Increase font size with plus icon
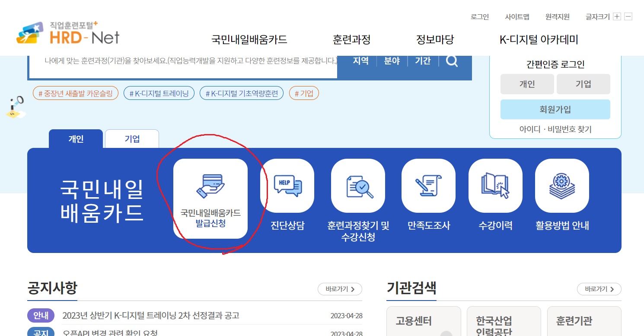Viewport: 644px width, 336px height. click(x=617, y=17)
